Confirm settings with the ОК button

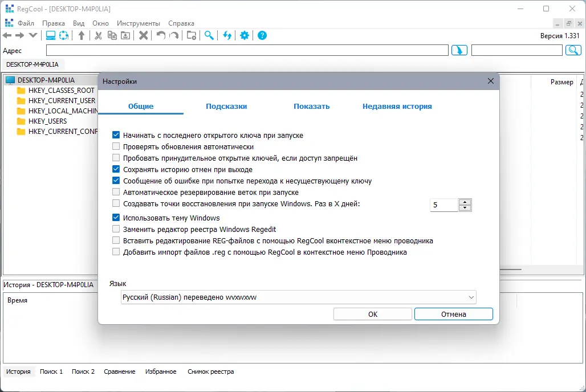pyautogui.click(x=373, y=314)
